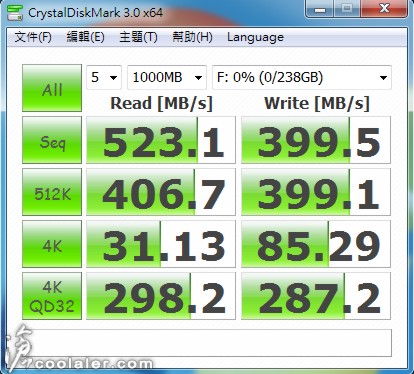Viewport: 414px width, 374px height.
Task: Click the 4K QD32 write result 287.2
Action: click(316, 296)
